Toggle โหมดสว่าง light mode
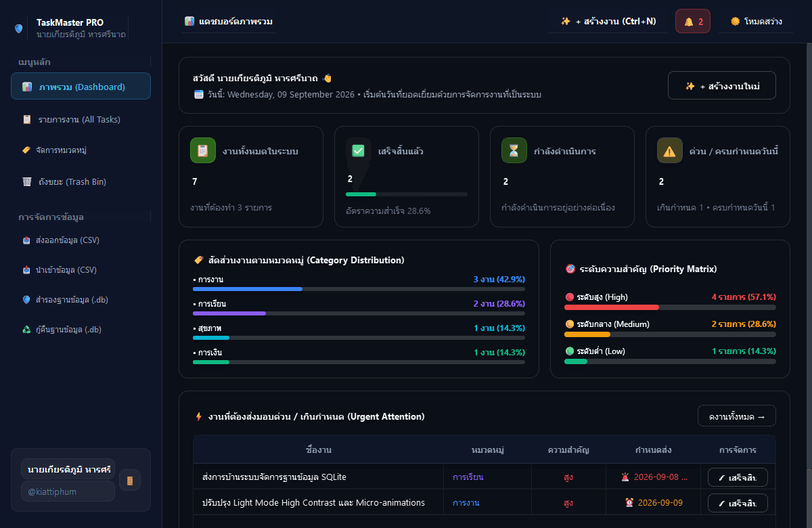Screen dimensions: 812x528 click(x=756, y=21)
